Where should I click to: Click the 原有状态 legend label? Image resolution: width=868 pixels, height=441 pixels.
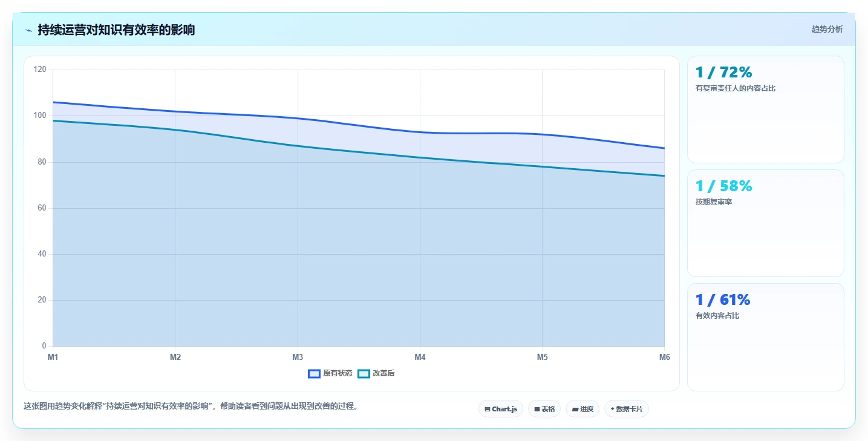tap(338, 374)
